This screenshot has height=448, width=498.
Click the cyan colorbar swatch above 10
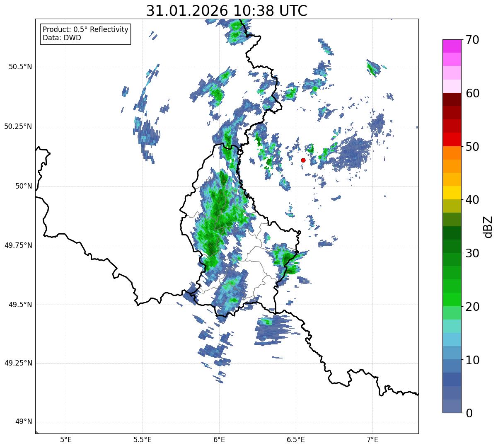[x=452, y=339]
